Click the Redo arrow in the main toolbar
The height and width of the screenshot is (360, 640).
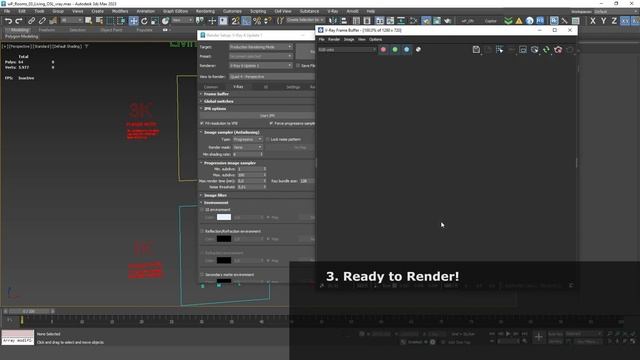tap(19, 20)
